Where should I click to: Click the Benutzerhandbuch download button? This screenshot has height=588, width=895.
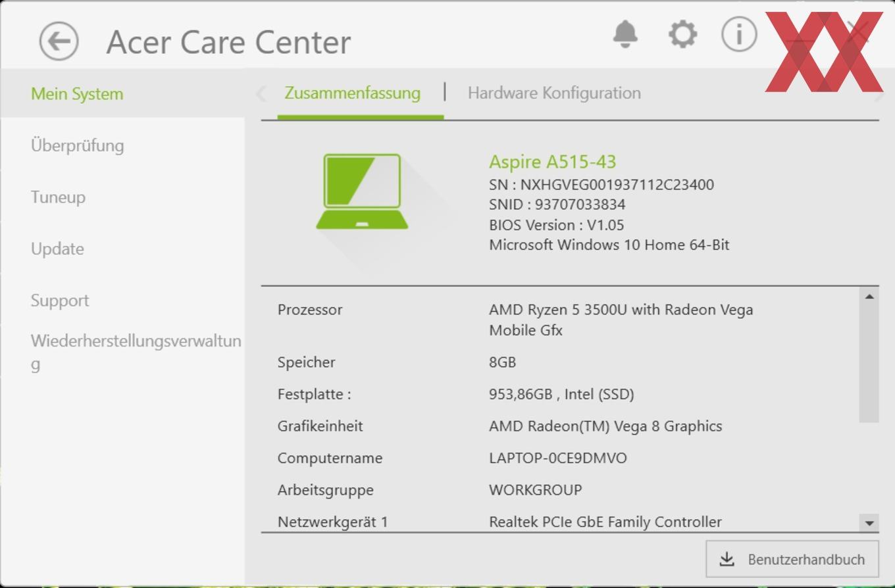click(x=792, y=559)
